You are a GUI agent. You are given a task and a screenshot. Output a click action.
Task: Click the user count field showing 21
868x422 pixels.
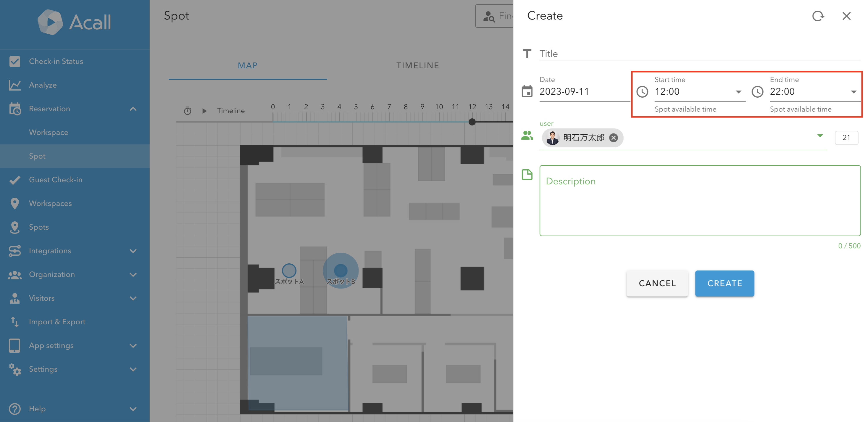pos(846,138)
